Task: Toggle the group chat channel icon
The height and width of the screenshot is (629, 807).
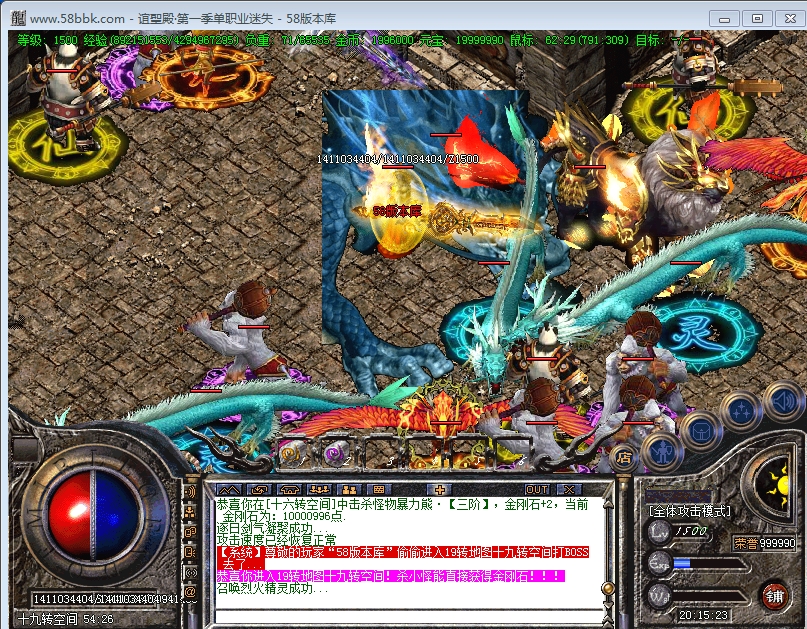Action: (x=190, y=512)
